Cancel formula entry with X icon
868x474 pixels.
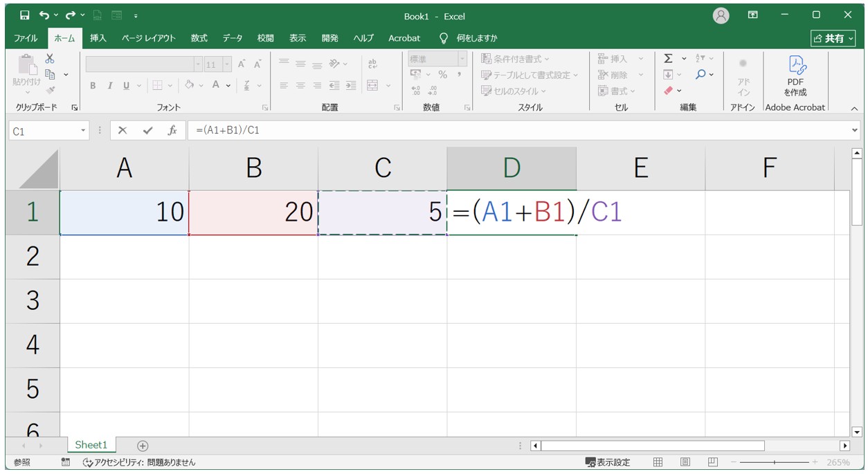pos(123,130)
